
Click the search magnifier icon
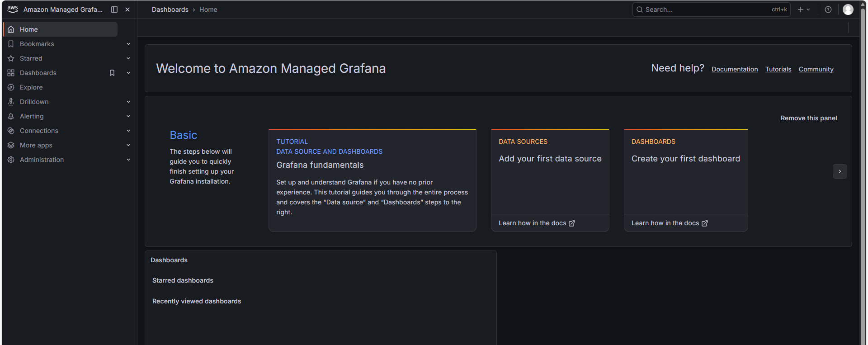[640, 9]
